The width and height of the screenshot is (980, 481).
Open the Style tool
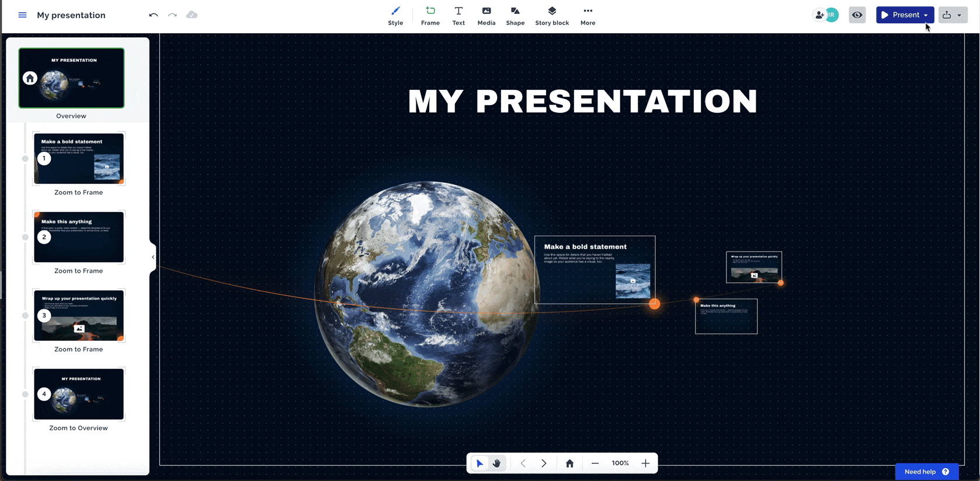pyautogui.click(x=395, y=16)
